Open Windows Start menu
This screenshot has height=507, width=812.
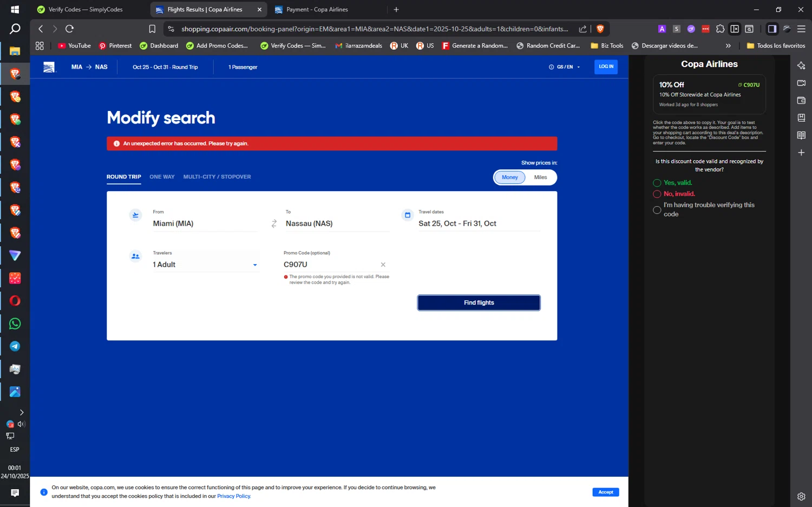click(x=15, y=9)
